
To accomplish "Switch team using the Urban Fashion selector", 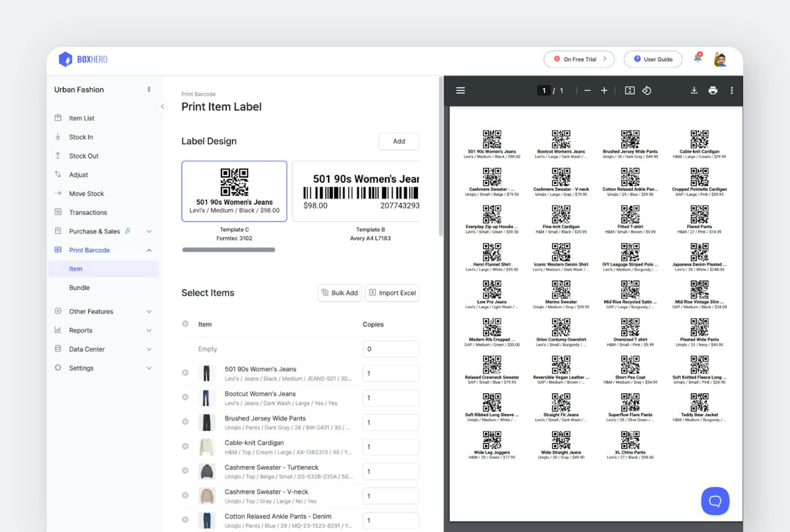I will point(103,90).
